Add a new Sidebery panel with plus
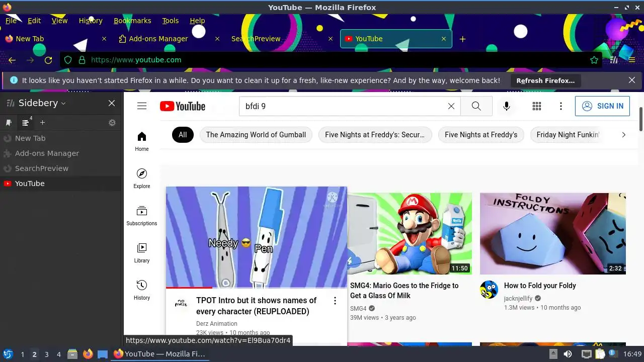 (42, 123)
